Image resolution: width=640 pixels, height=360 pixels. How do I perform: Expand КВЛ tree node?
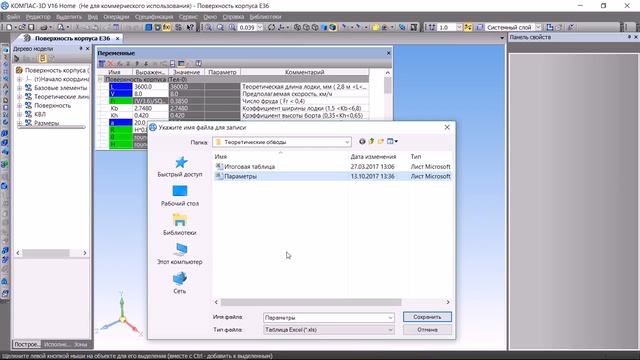click(19, 114)
